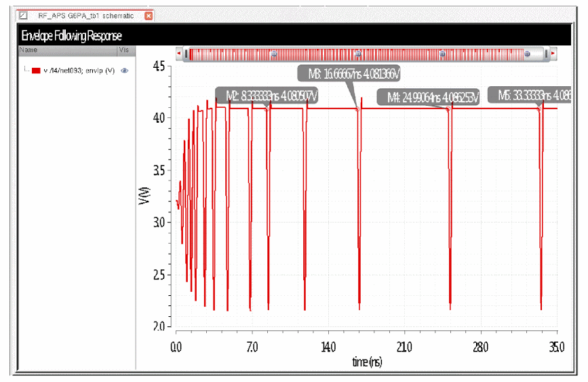Close the RF_APS G6PA_tb1 schematic tab
The width and height of the screenshot is (588, 382).
(x=149, y=16)
